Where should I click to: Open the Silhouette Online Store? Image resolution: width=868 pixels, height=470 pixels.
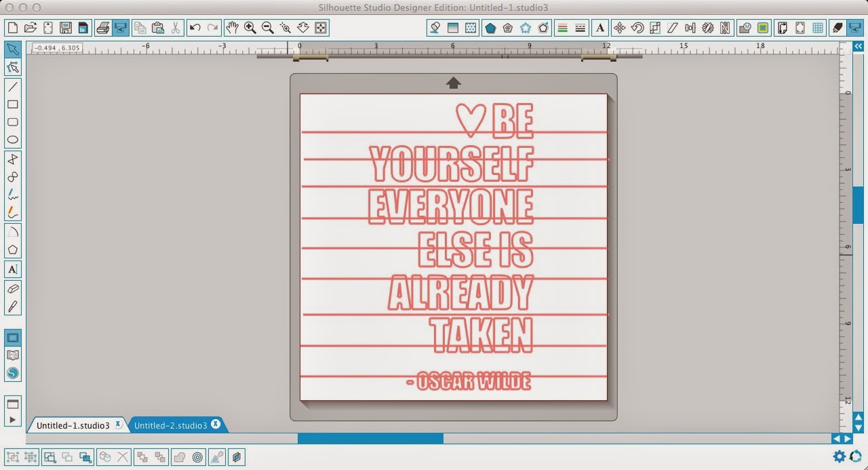pos(12,372)
